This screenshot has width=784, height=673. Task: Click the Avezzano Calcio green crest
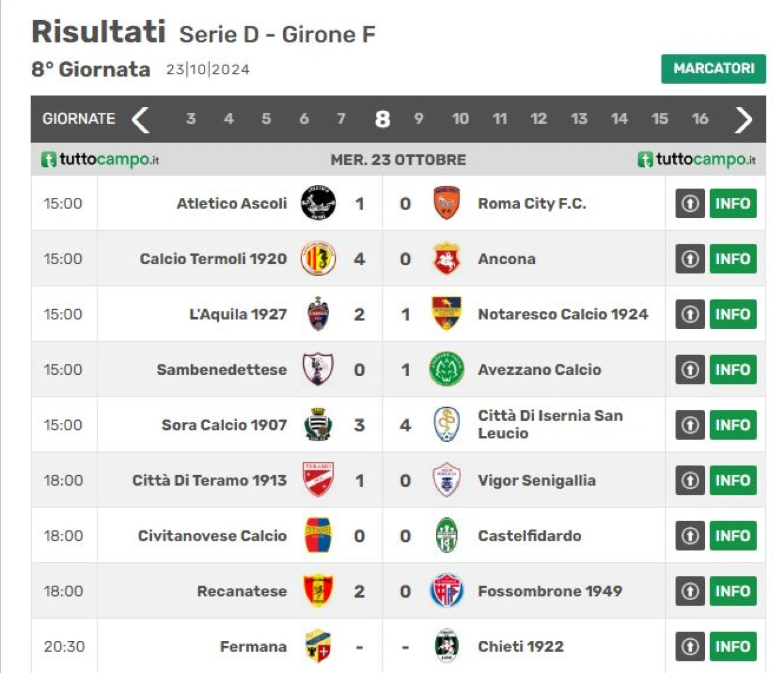pos(447,369)
